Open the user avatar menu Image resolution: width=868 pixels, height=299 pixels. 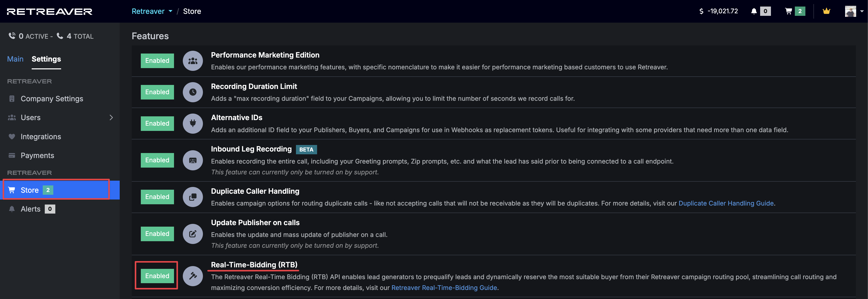[850, 11]
